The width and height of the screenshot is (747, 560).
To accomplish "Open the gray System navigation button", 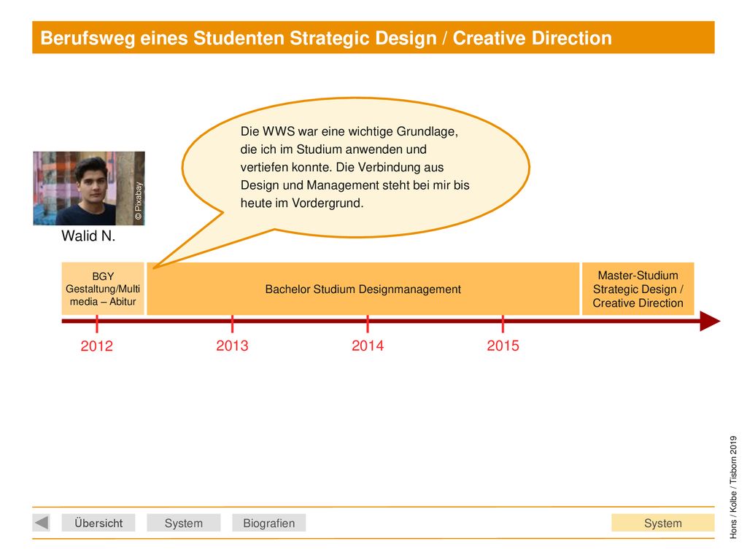I will (x=183, y=523).
